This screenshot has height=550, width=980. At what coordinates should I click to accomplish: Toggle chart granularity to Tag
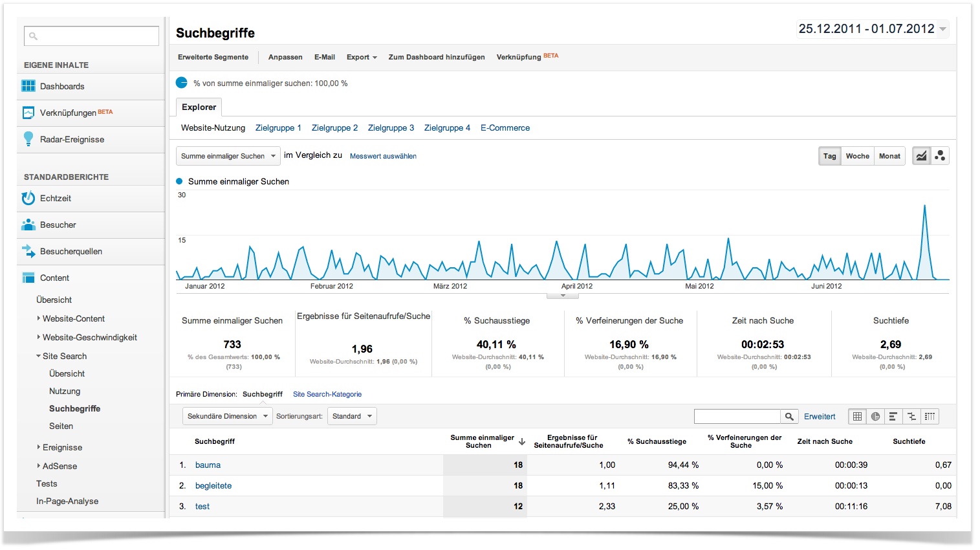click(829, 156)
